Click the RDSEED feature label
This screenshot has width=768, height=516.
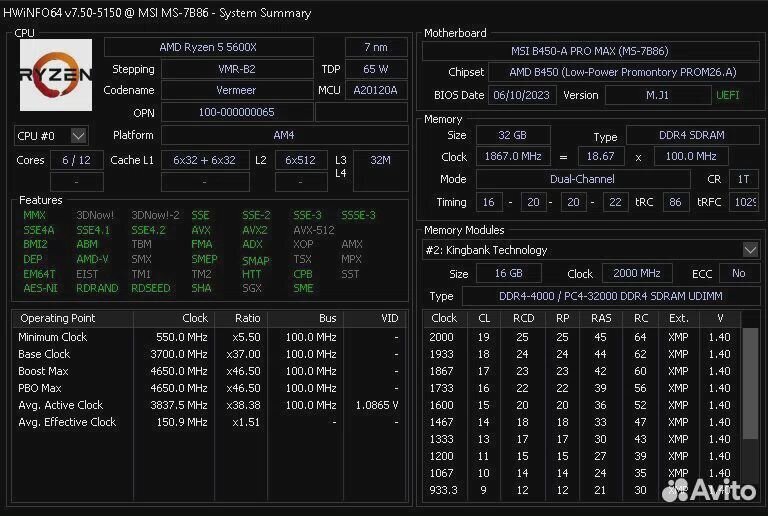[151, 288]
